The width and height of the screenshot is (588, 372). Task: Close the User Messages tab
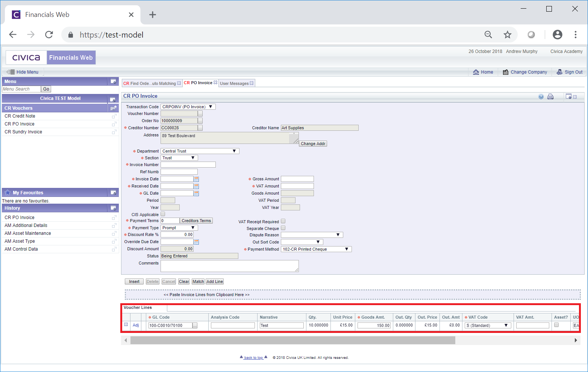[x=252, y=83]
